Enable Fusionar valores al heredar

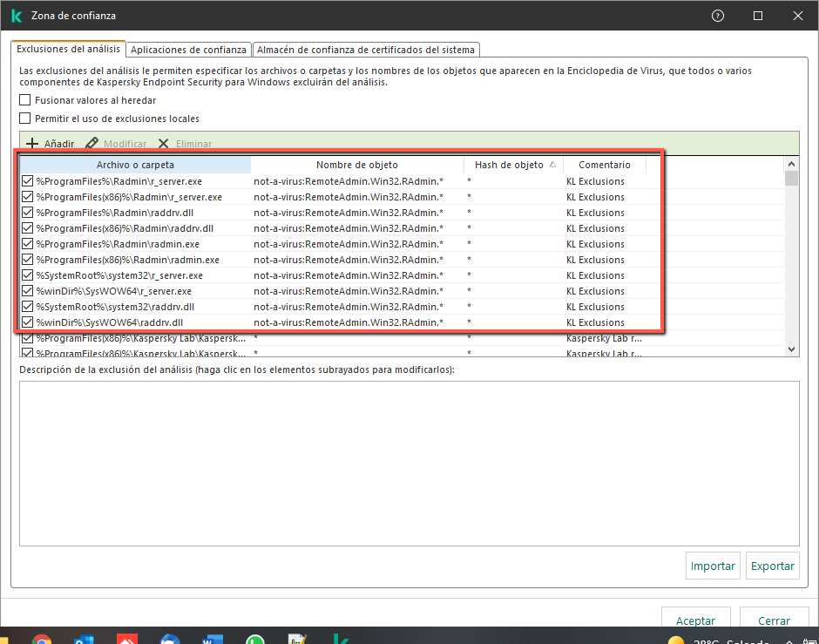(x=24, y=99)
